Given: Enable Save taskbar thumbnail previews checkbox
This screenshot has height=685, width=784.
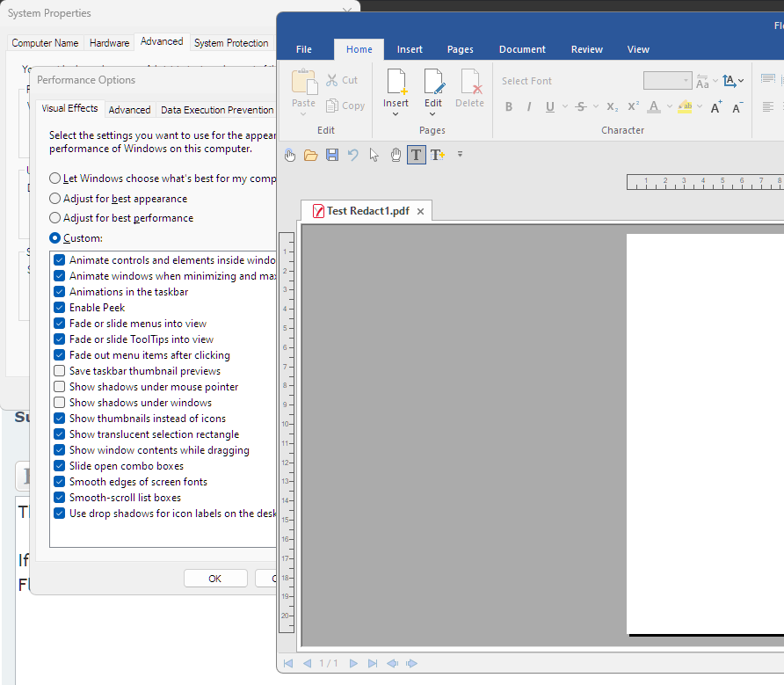Looking at the screenshot, I should pos(60,371).
